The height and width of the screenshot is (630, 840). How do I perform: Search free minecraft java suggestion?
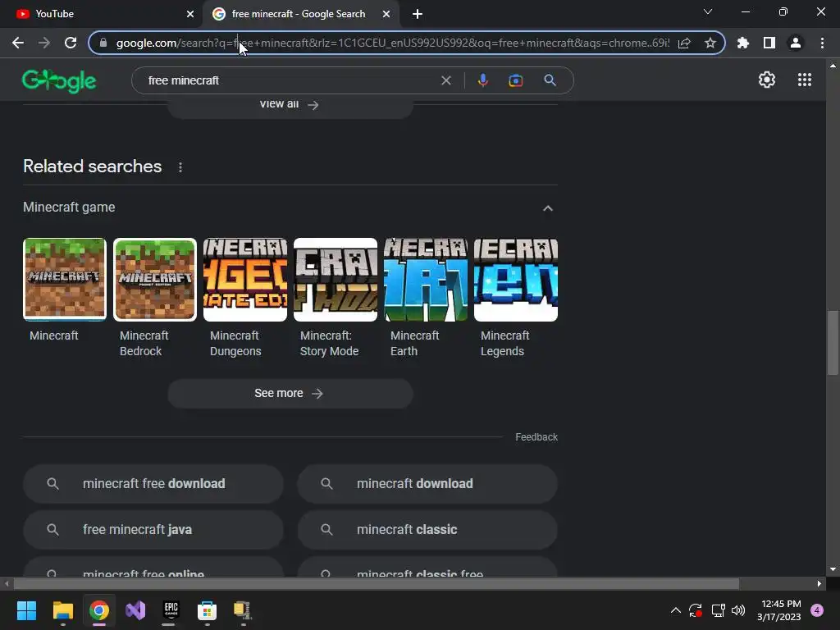click(x=153, y=530)
